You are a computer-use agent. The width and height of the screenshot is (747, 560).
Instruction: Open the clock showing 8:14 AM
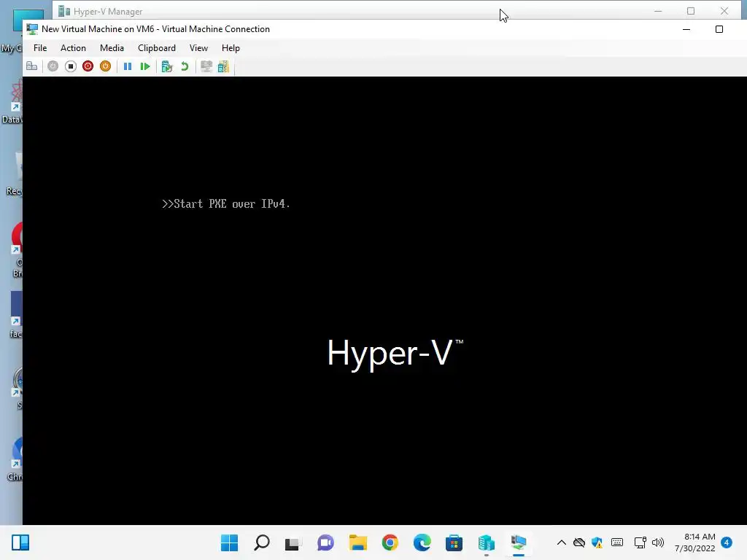(x=694, y=542)
